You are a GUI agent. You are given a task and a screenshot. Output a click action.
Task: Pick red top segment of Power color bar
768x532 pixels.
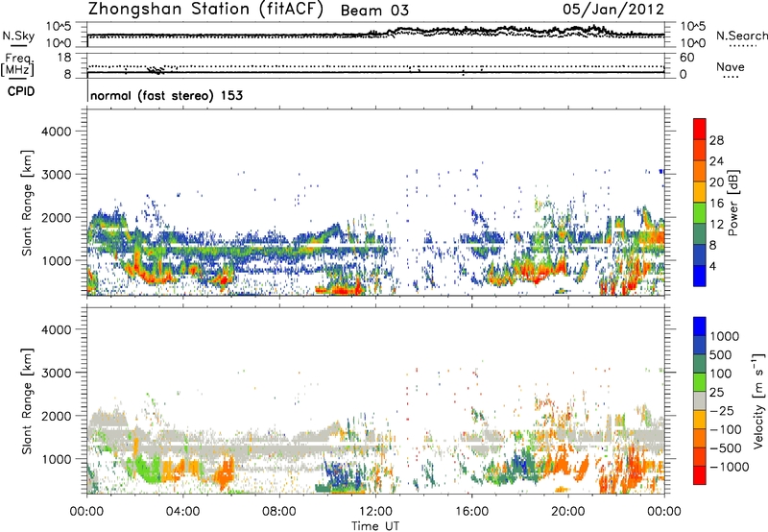(700, 129)
